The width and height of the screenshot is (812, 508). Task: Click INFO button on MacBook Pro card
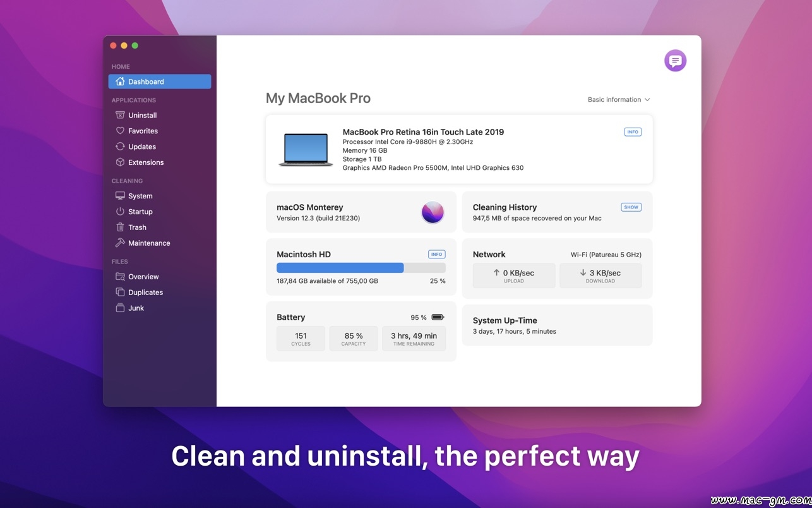pyautogui.click(x=633, y=132)
